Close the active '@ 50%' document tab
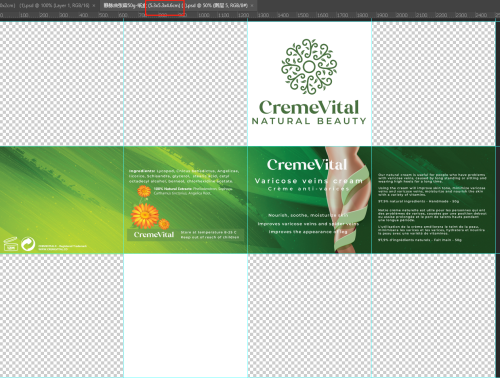Viewport: 500px width, 378px height. point(252,5)
